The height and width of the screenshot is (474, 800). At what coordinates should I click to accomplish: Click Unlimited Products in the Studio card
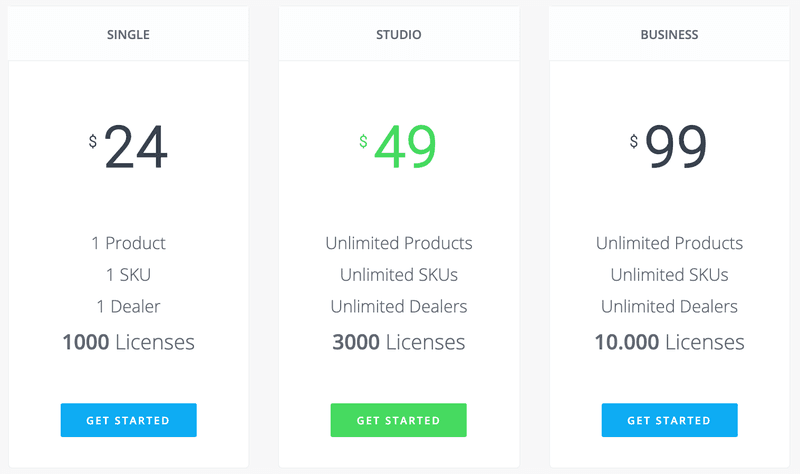(x=398, y=243)
